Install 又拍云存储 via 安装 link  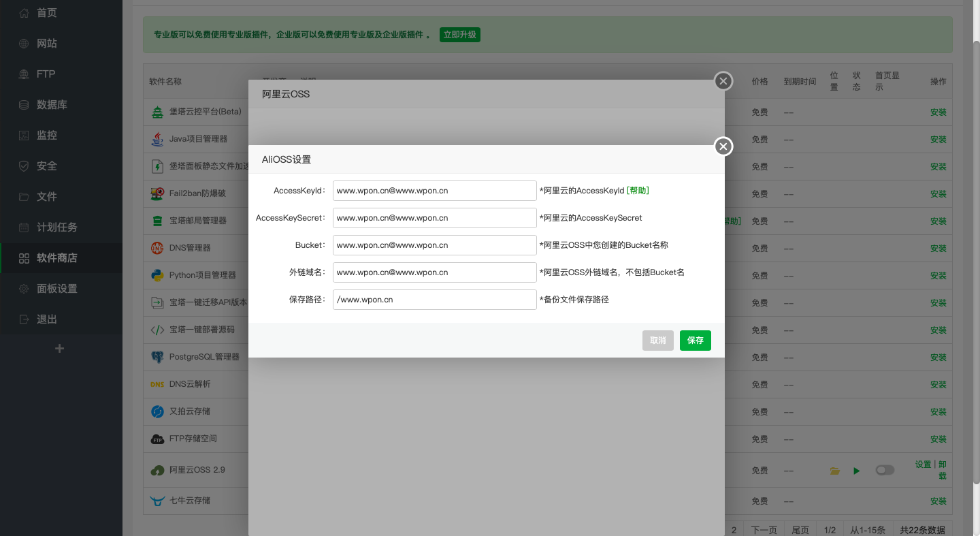pos(938,412)
